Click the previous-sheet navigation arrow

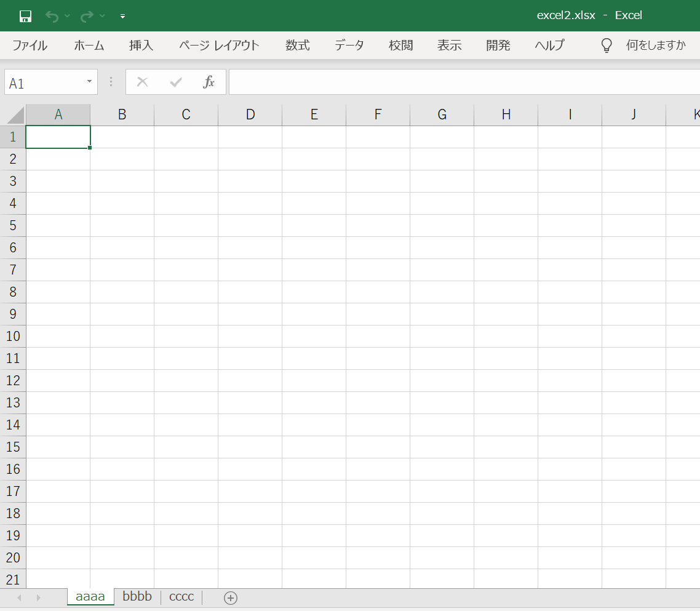[x=19, y=597]
